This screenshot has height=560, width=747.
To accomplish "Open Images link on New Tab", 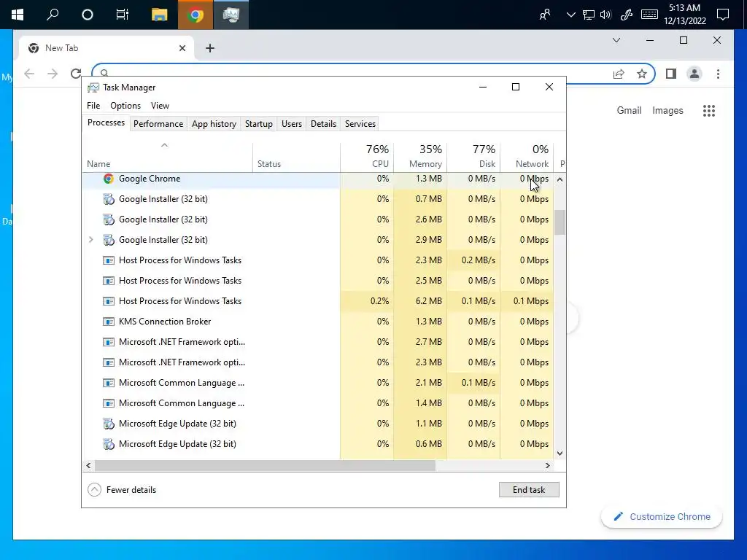I will pyautogui.click(x=667, y=111).
